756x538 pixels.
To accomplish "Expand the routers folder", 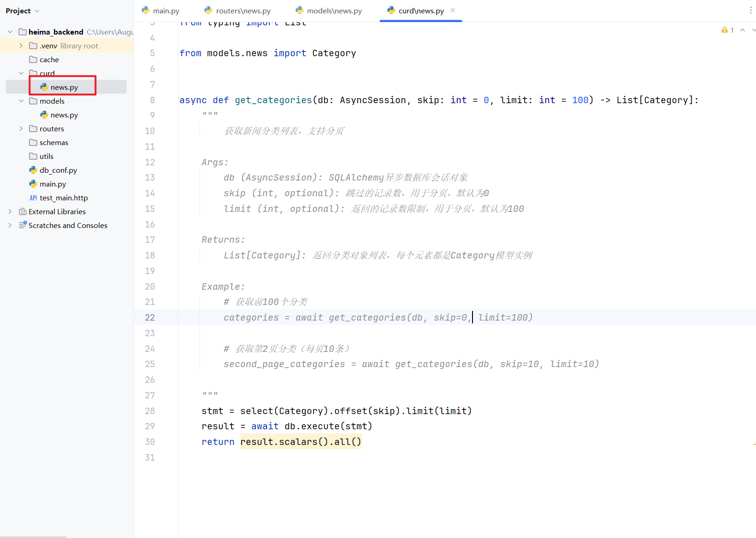I will click(21, 129).
